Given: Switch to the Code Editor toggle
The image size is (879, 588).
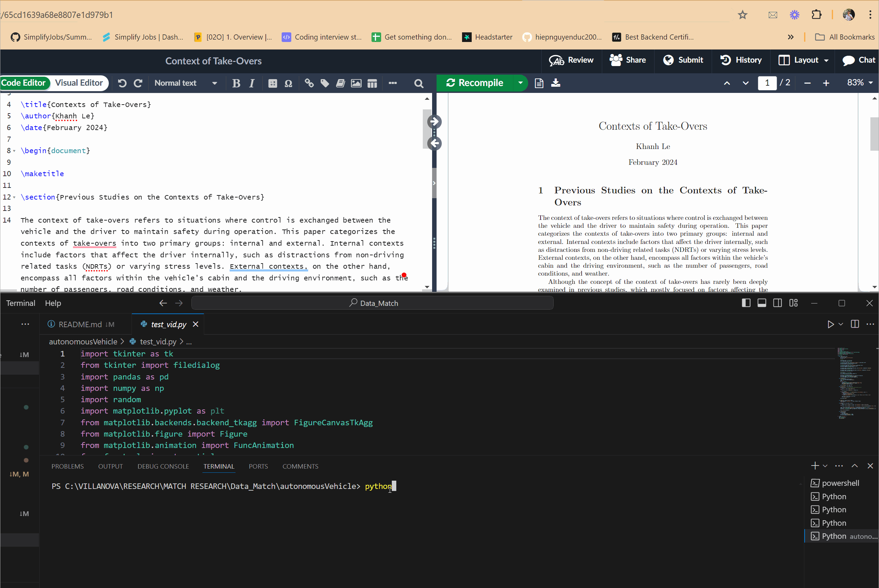Looking at the screenshot, I should click(23, 83).
